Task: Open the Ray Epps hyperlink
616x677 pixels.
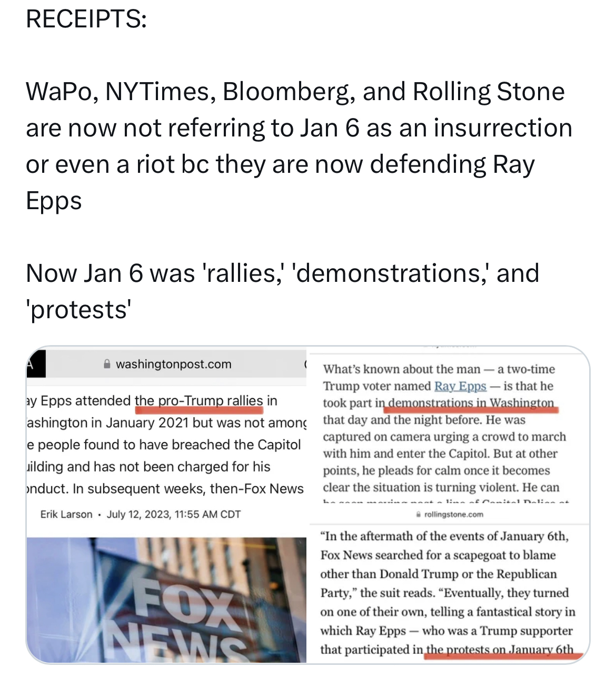Action: coord(460,386)
